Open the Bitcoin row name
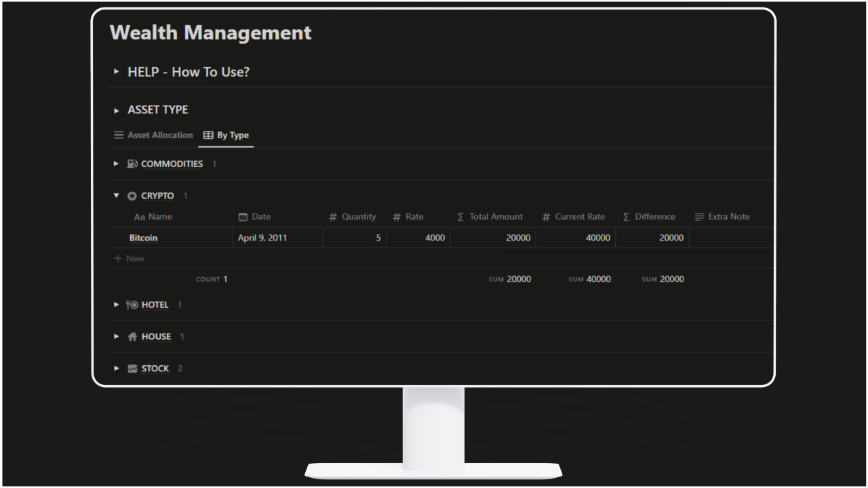 pos(143,238)
